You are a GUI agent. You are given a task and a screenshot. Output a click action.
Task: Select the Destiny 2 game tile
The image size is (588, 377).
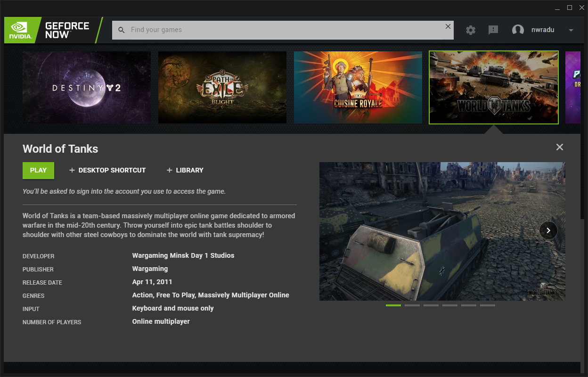pos(87,87)
